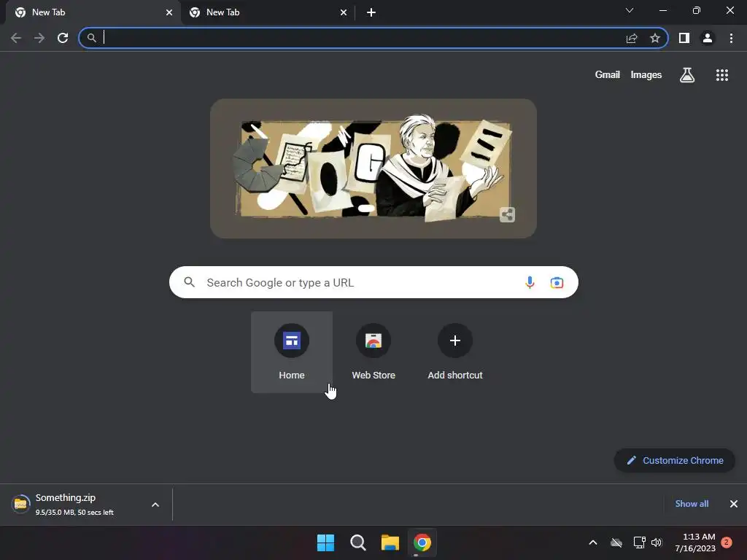The width and height of the screenshot is (747, 560).
Task: Open the Home shortcut tile
Action: 292,352
